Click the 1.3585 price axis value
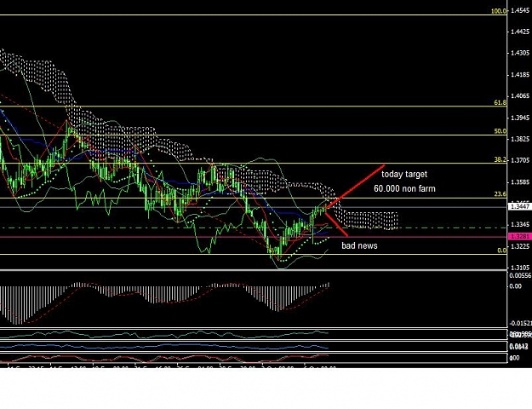532x409 pixels. click(520, 182)
